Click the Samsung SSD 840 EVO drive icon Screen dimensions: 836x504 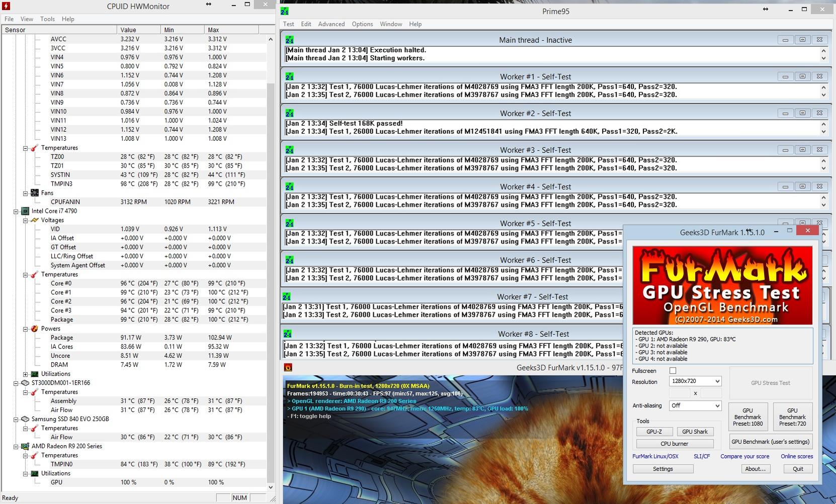[x=25, y=419]
